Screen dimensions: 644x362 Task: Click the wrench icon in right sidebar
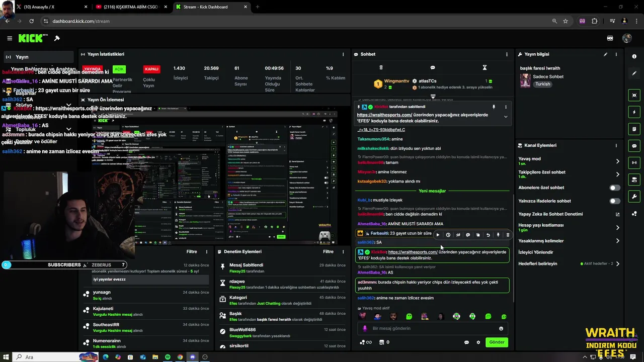pos(634,197)
